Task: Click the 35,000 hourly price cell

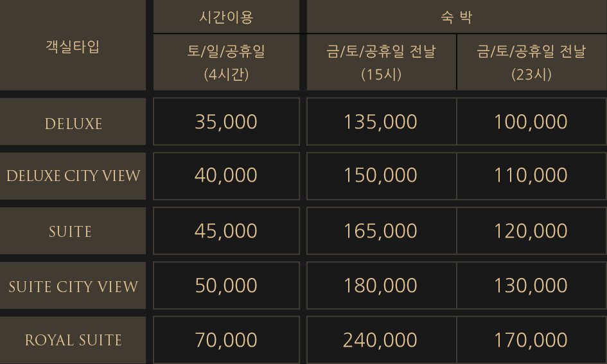Action: tap(227, 122)
